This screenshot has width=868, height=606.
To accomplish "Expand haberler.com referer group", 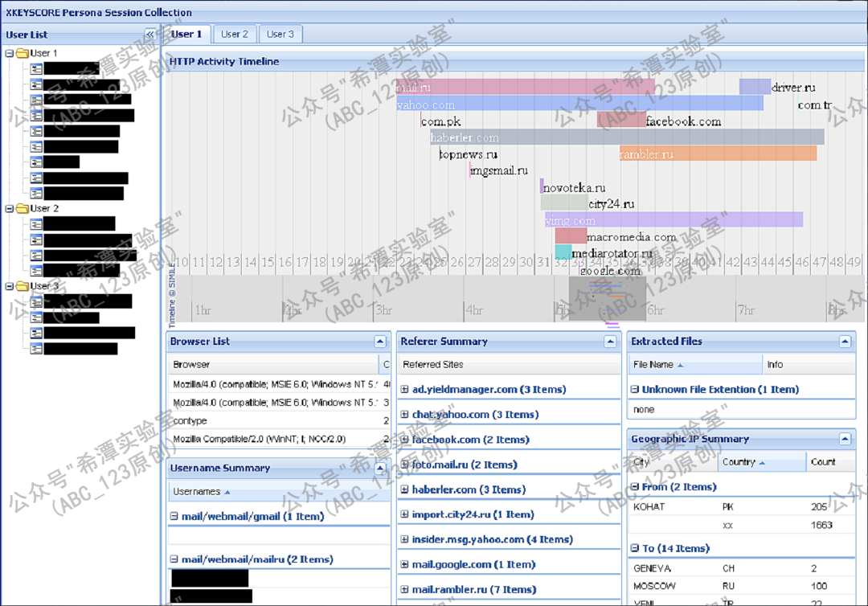I will click(x=404, y=489).
